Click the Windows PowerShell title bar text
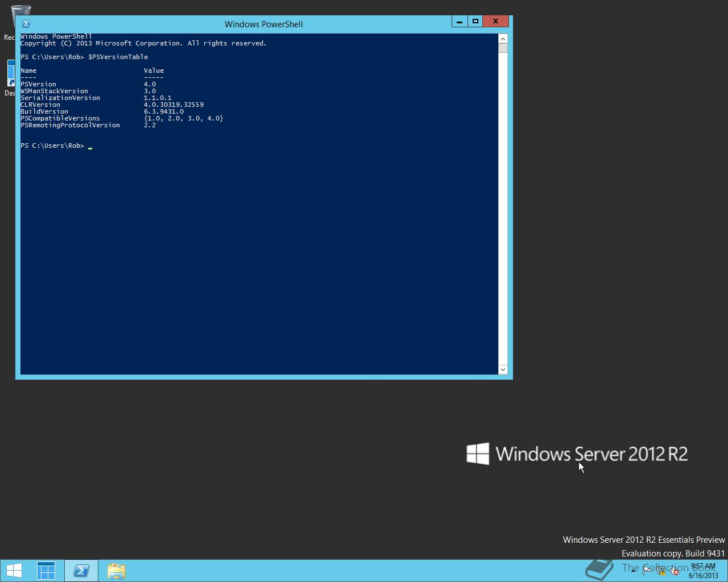The image size is (728, 582). pyautogui.click(x=264, y=24)
